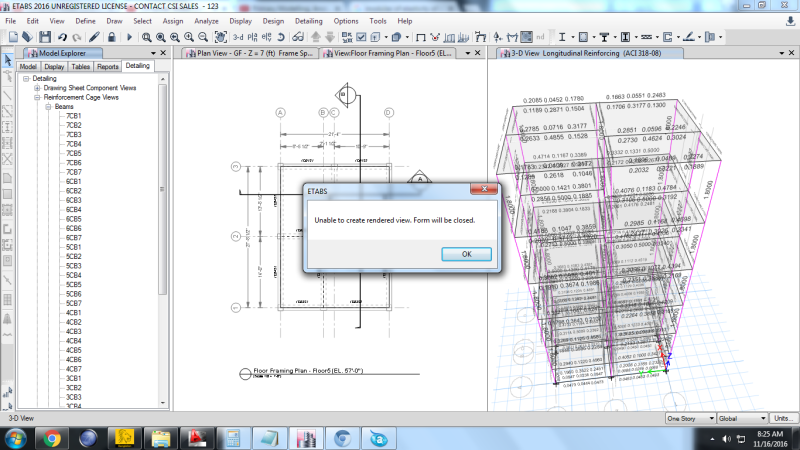Click the Show Undeformed Shape frame icon
Screen dimensions: 800x450
point(420,37)
